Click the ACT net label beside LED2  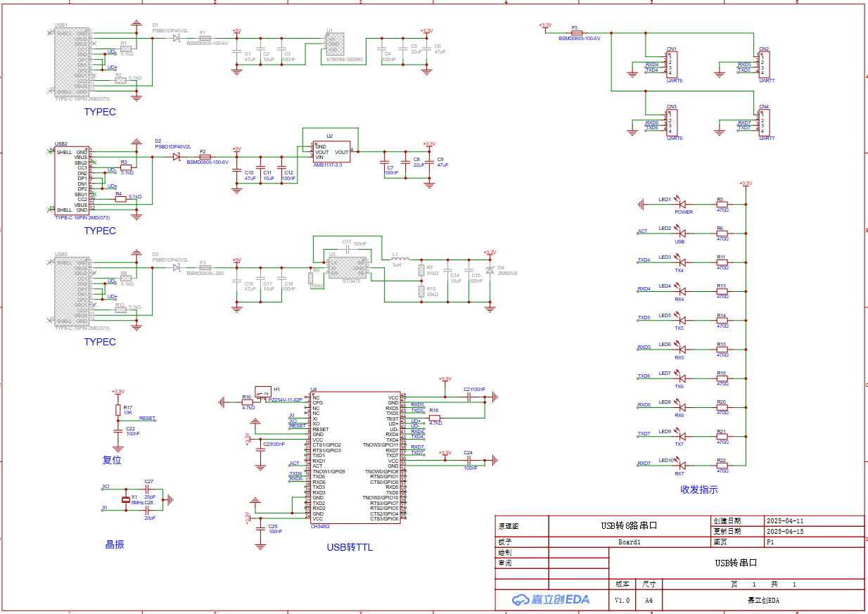[x=642, y=231]
